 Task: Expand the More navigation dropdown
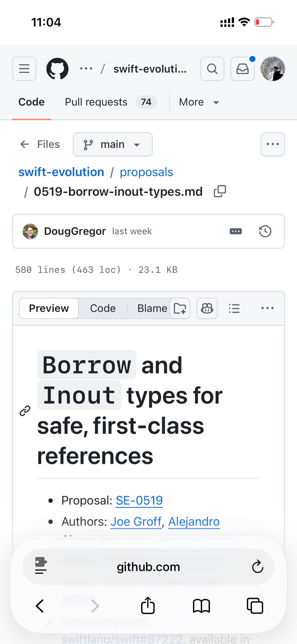point(199,102)
